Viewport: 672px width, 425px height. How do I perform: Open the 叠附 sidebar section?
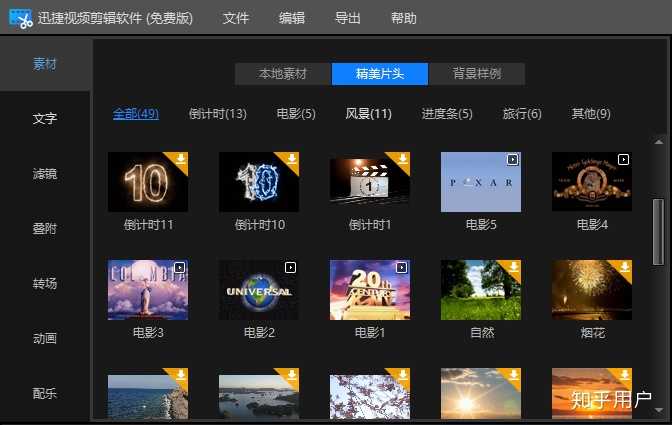[45, 228]
